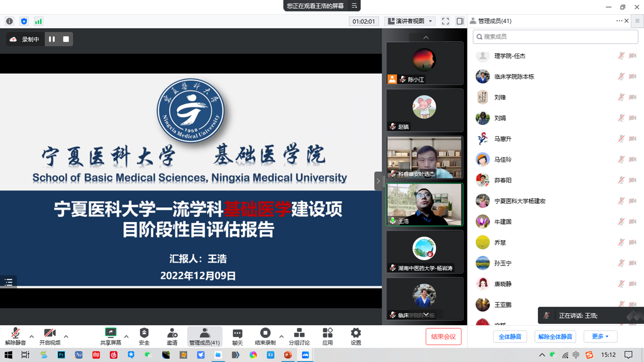This screenshot has width=644, height=362.
Task: Pause the cloud recording
Action: click(x=52, y=39)
